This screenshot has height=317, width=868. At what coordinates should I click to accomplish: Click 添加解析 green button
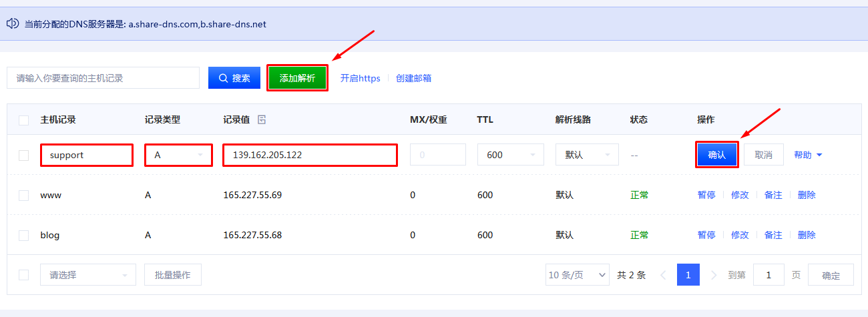click(x=297, y=78)
